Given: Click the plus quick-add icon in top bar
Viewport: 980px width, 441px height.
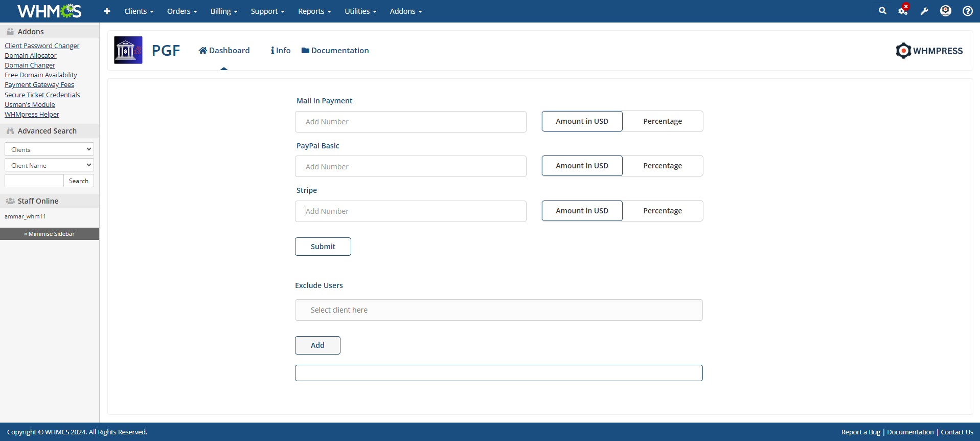Looking at the screenshot, I should [107, 11].
